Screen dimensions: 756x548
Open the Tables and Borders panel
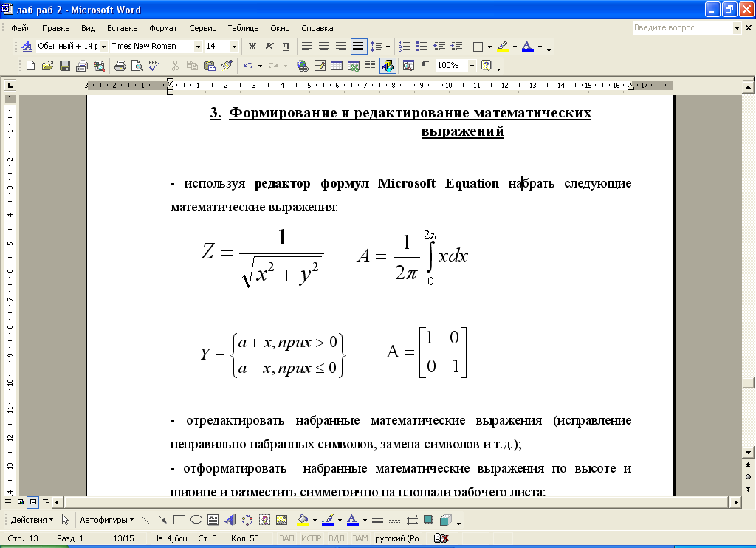click(x=320, y=66)
